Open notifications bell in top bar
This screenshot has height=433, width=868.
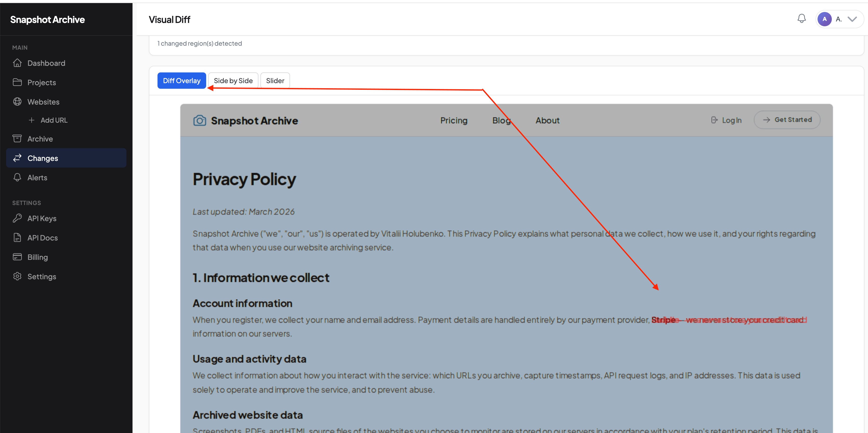[802, 19]
